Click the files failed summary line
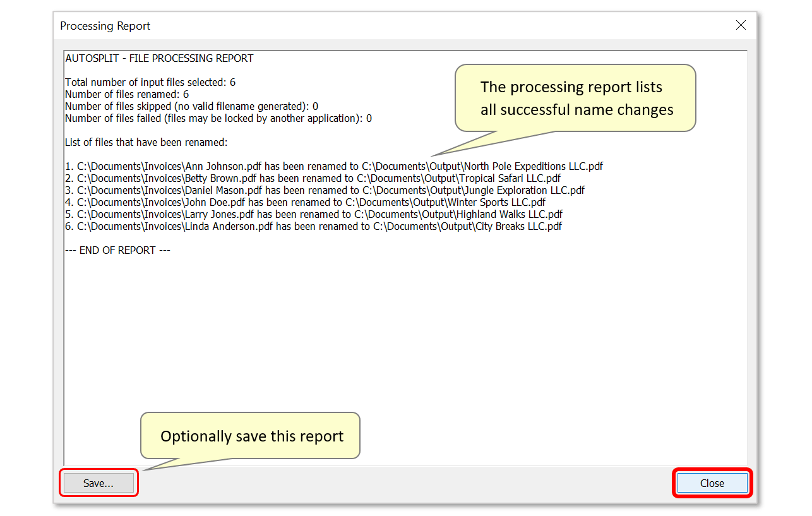The image size is (812, 516). pyautogui.click(x=218, y=117)
